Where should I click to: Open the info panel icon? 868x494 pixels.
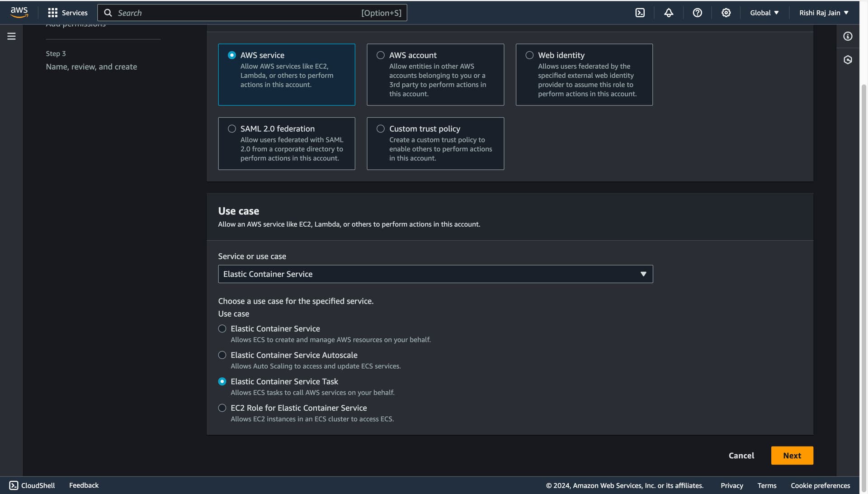[848, 36]
